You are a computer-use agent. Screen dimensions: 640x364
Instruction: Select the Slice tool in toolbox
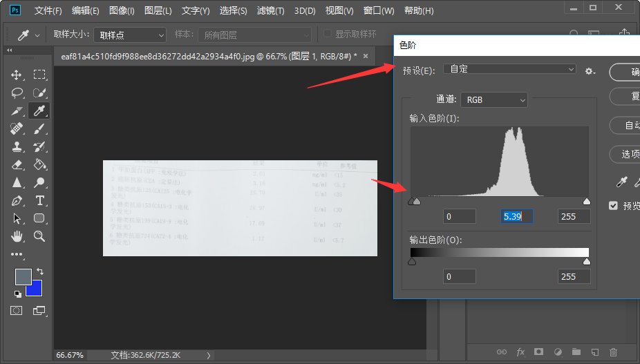tap(17, 111)
